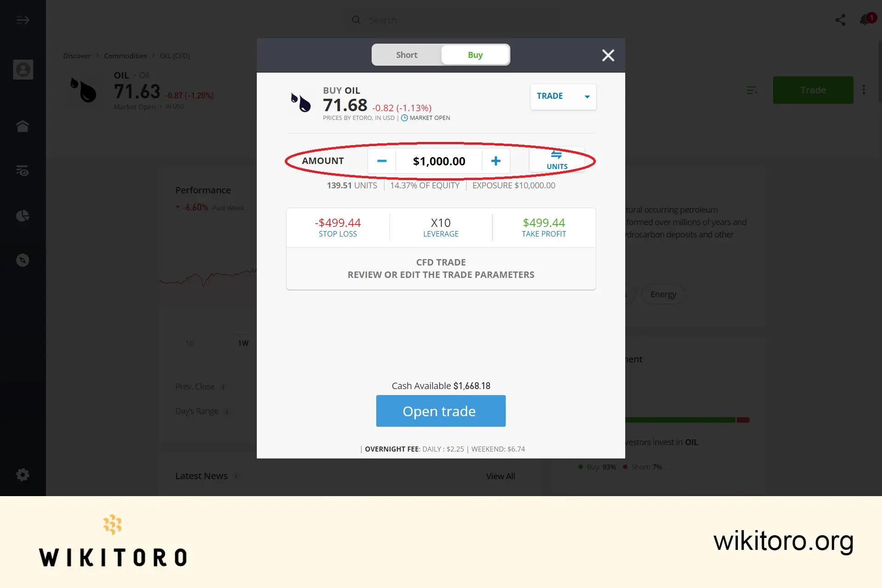Click the portfolio pie chart sidebar icon
This screenshot has height=588, width=882.
pos(23,215)
